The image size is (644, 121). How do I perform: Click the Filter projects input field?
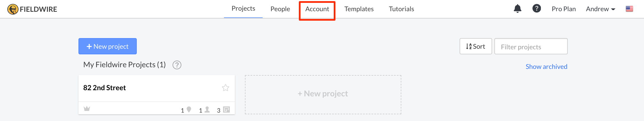pos(531,46)
